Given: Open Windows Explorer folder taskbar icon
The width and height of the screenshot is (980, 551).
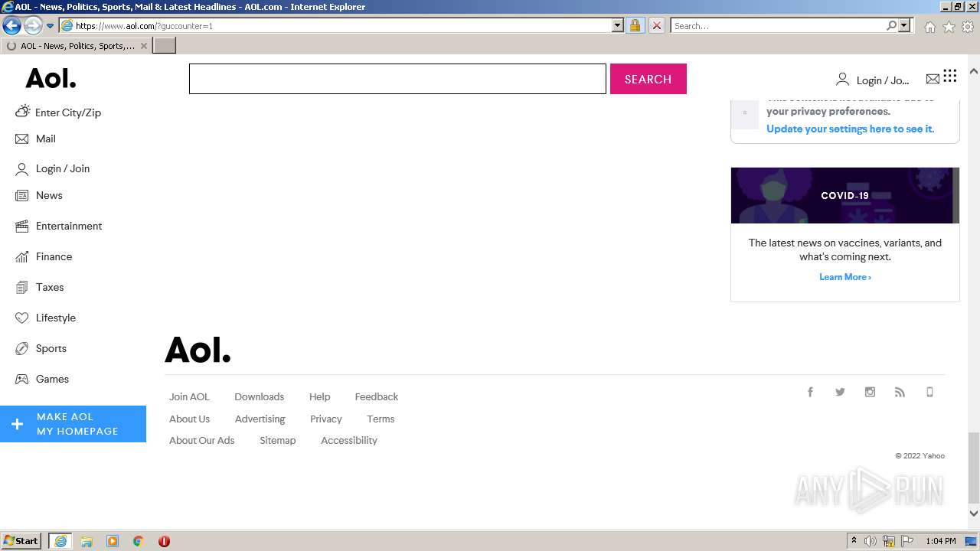Looking at the screenshot, I should click(x=87, y=541).
